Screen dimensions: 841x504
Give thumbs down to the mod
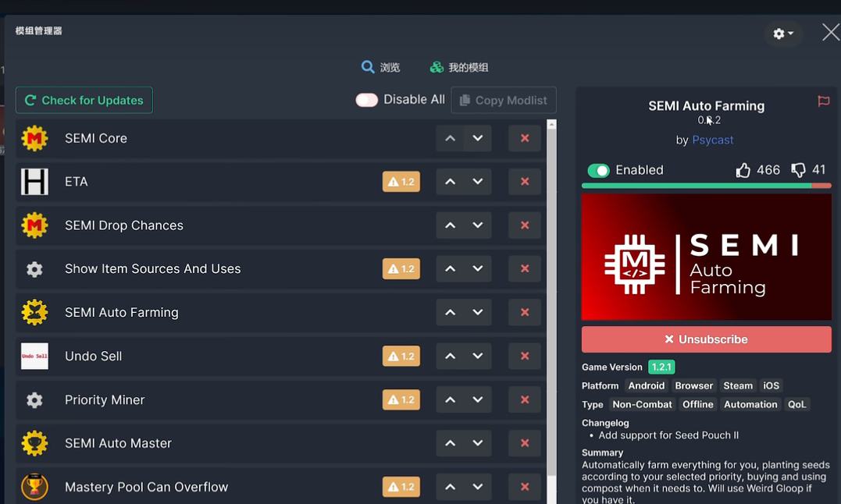[x=798, y=170]
